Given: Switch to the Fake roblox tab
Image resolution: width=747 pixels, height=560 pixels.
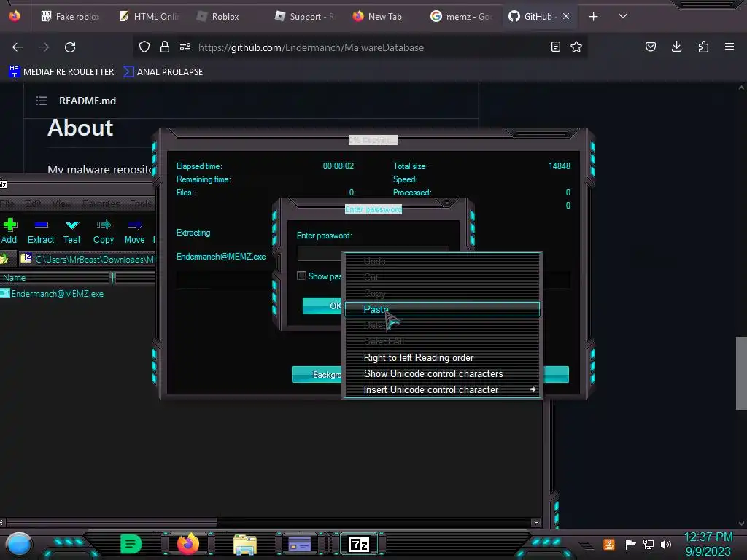Looking at the screenshot, I should 71,17.
